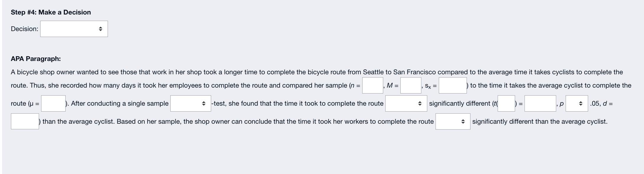Open the dropdown before "-test"
644x174 pixels.
[190, 104]
